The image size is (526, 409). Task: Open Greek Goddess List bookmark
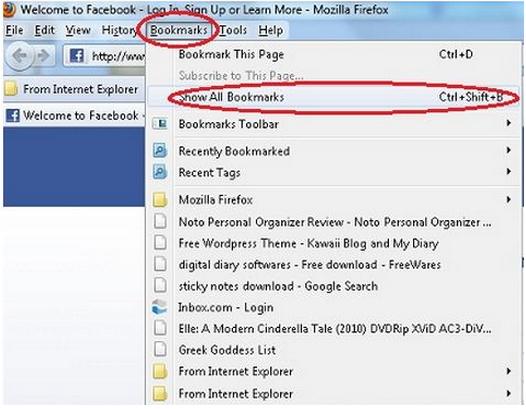point(334,350)
